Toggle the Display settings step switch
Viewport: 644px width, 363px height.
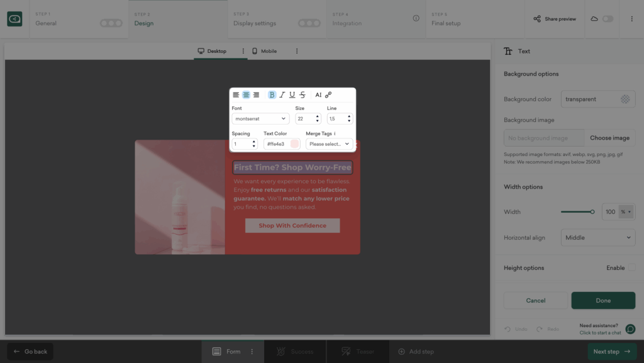[x=309, y=23]
